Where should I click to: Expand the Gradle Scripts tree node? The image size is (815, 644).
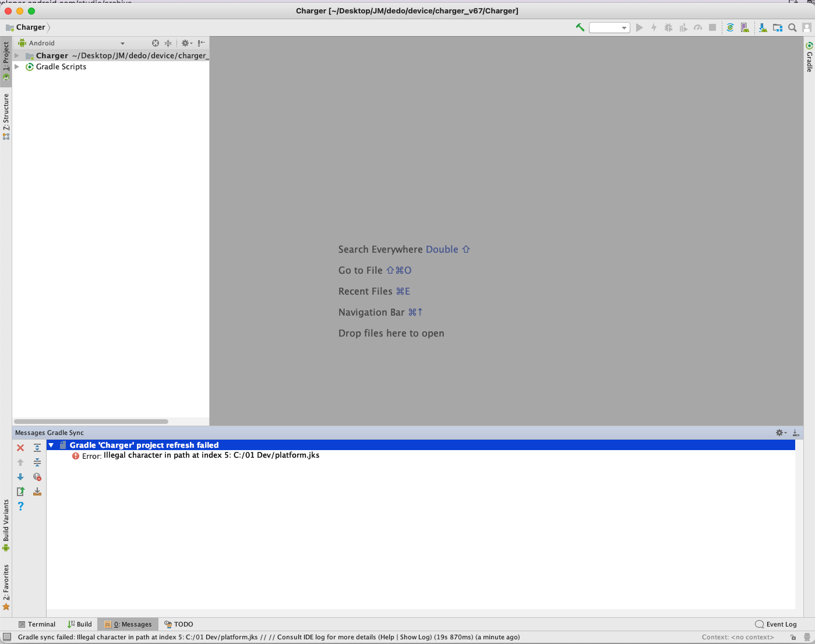coord(17,67)
